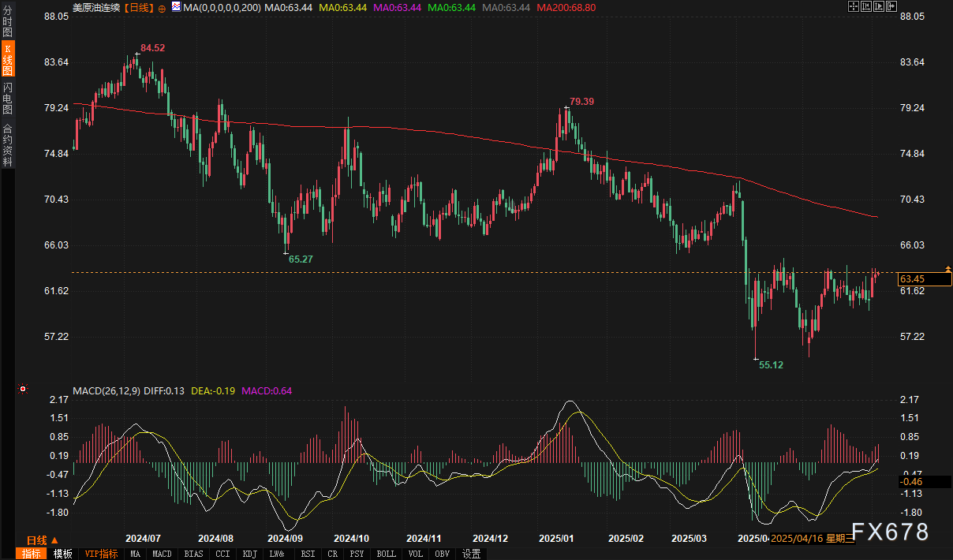Click the 设置 settings button

(472, 554)
